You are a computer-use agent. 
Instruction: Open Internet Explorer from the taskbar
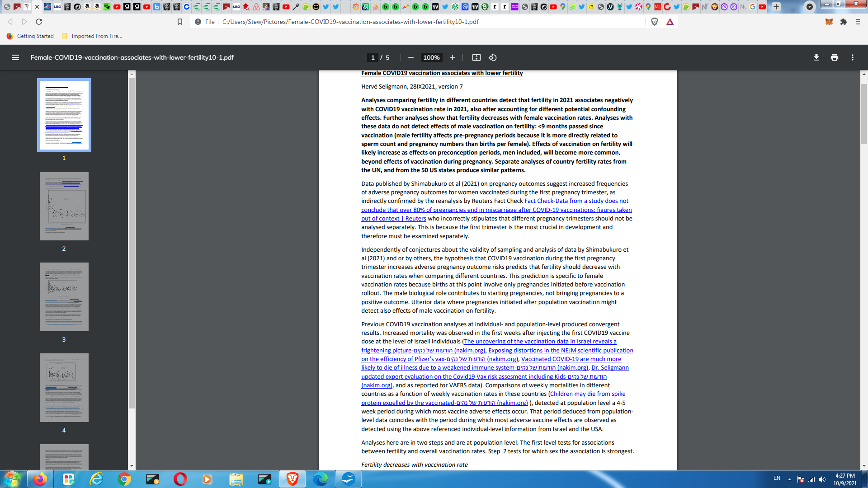[x=96, y=479]
